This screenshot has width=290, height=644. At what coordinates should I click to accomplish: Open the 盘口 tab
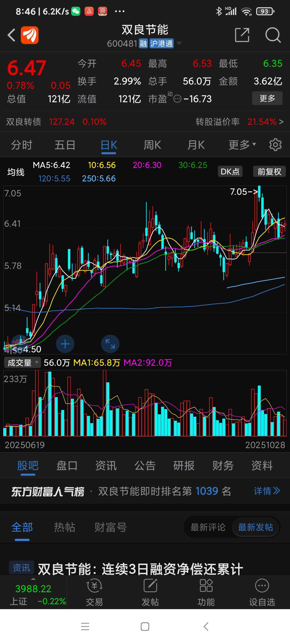(67, 466)
